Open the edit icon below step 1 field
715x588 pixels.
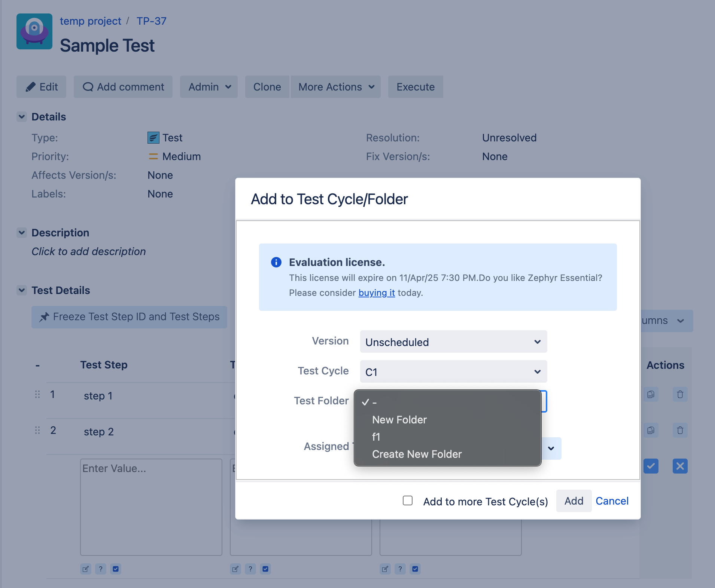tap(86, 569)
